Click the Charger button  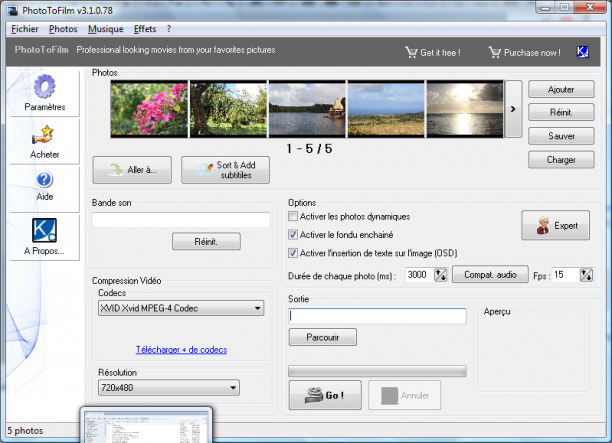561,160
